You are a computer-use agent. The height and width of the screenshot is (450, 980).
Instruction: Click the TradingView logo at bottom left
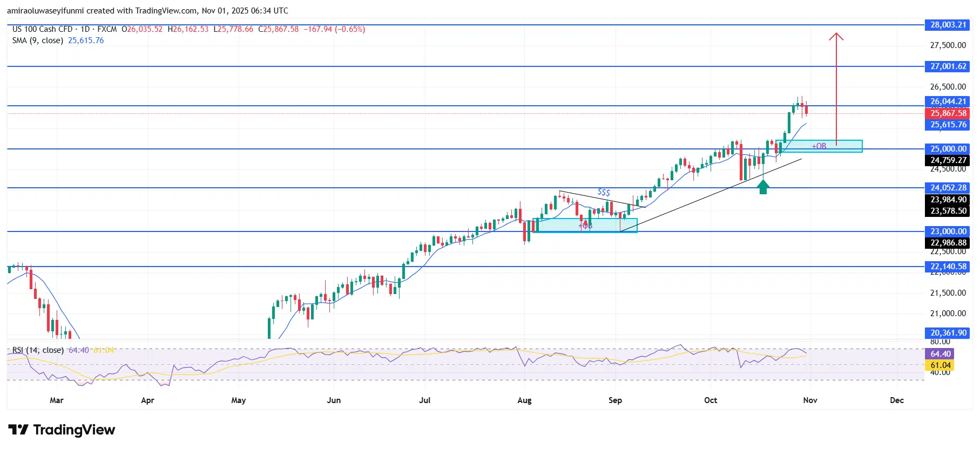(x=62, y=429)
